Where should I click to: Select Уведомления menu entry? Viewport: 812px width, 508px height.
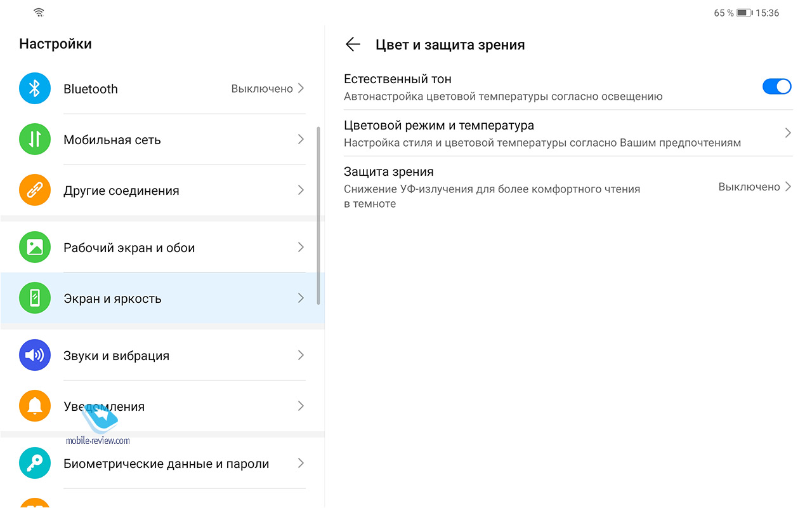click(x=104, y=406)
